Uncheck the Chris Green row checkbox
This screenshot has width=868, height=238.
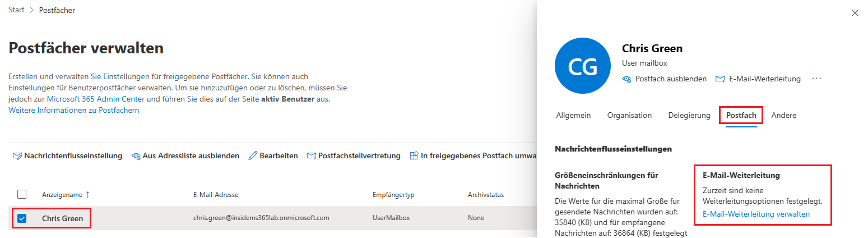pos(22,218)
